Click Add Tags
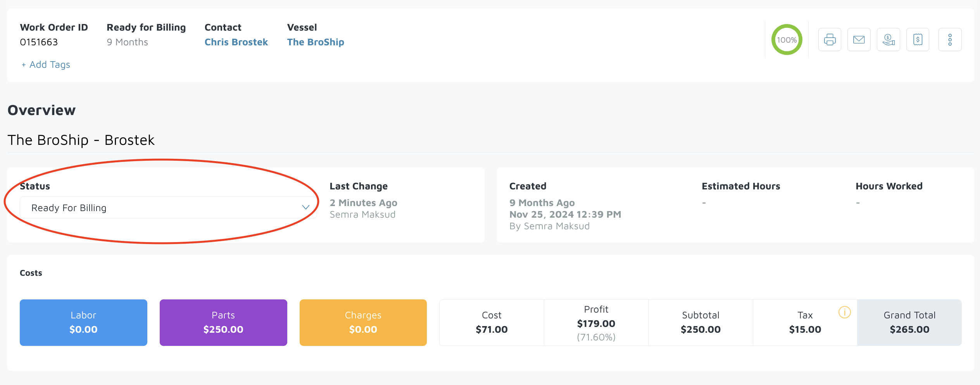This screenshot has width=980, height=385. 46,65
